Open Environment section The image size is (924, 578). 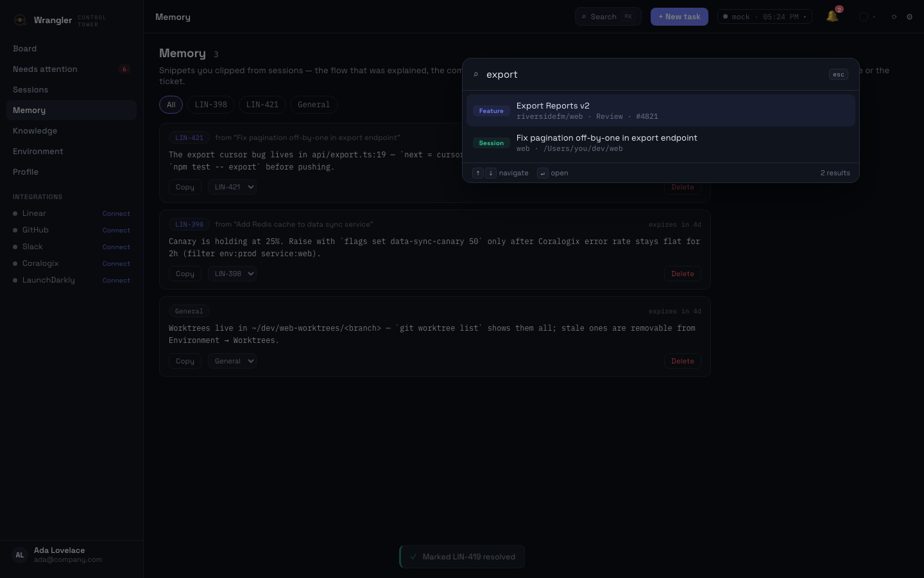coord(71,152)
